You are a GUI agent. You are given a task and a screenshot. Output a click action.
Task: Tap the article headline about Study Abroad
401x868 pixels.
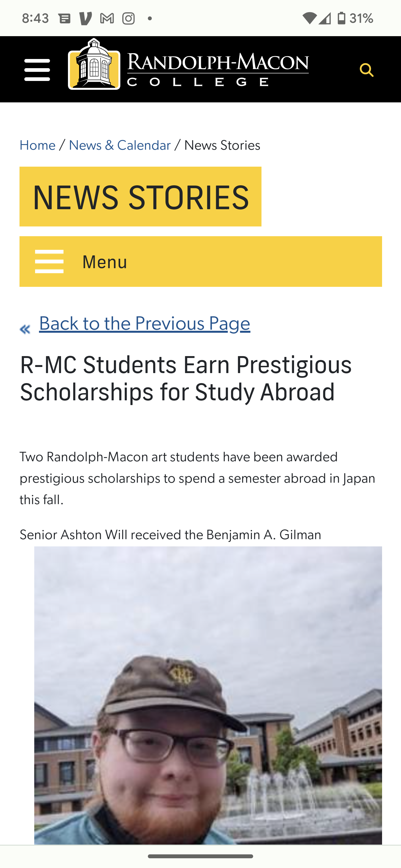click(x=186, y=378)
